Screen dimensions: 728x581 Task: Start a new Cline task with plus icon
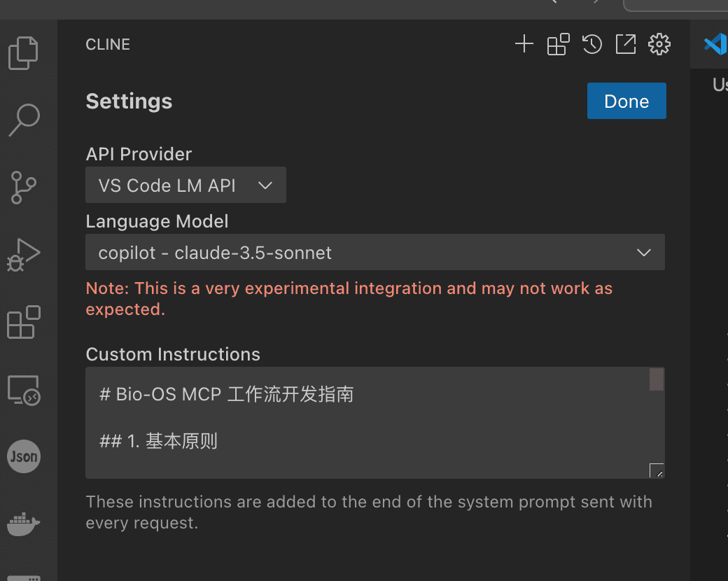[x=524, y=44]
